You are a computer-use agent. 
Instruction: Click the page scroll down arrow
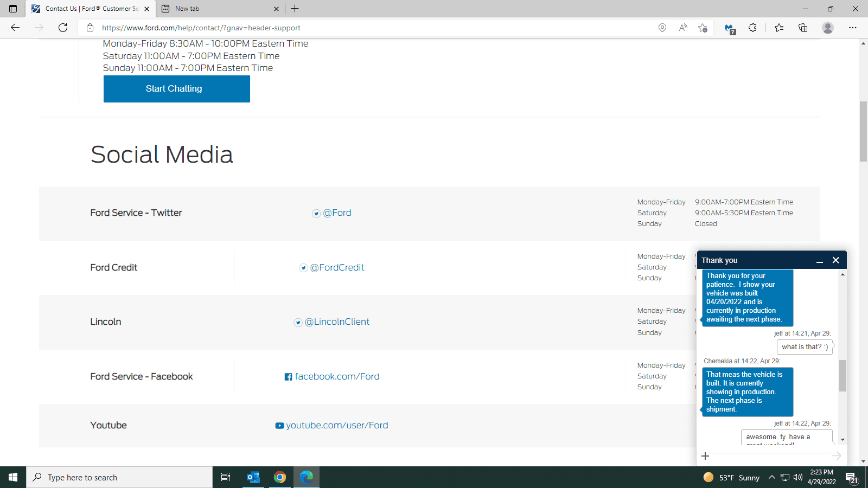pos(863,461)
